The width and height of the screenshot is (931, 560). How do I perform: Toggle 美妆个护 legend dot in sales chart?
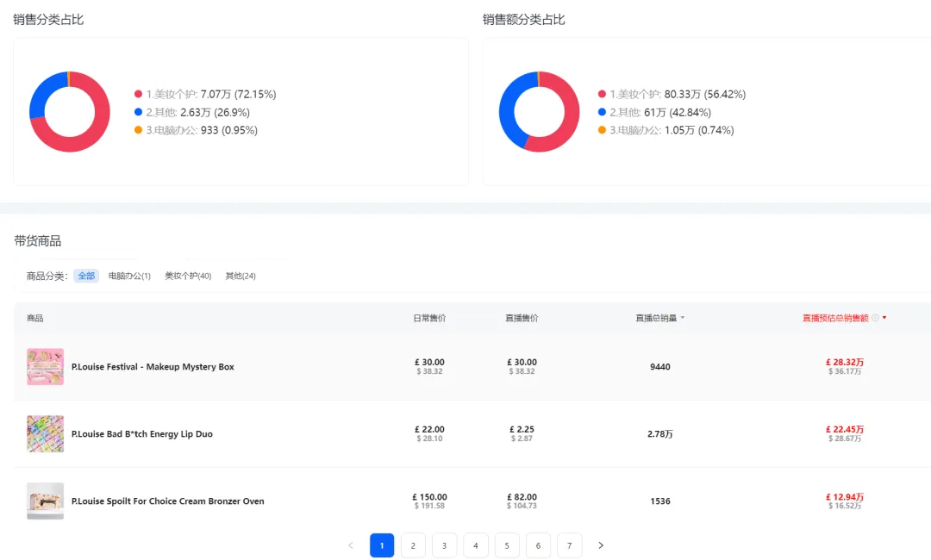click(138, 94)
